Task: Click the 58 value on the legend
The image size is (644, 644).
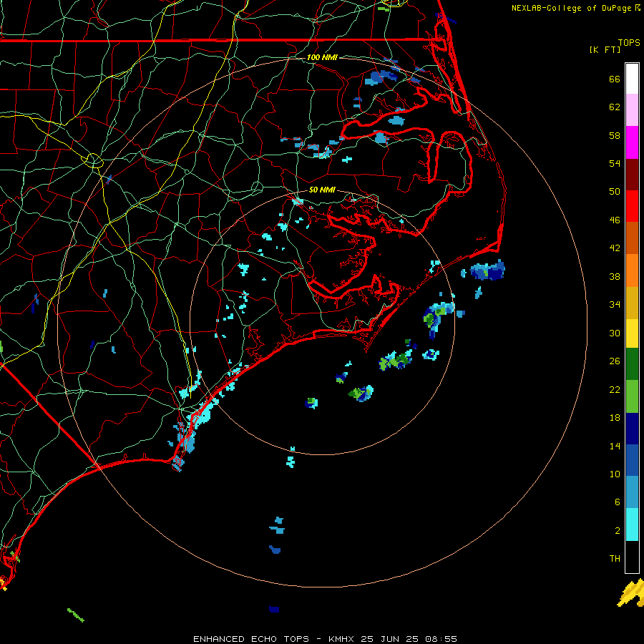Action: point(615,135)
